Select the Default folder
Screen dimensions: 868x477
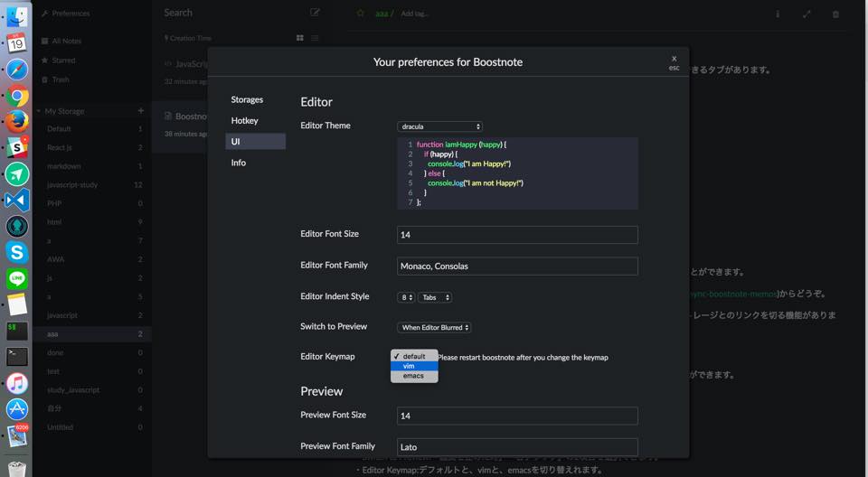point(91,129)
